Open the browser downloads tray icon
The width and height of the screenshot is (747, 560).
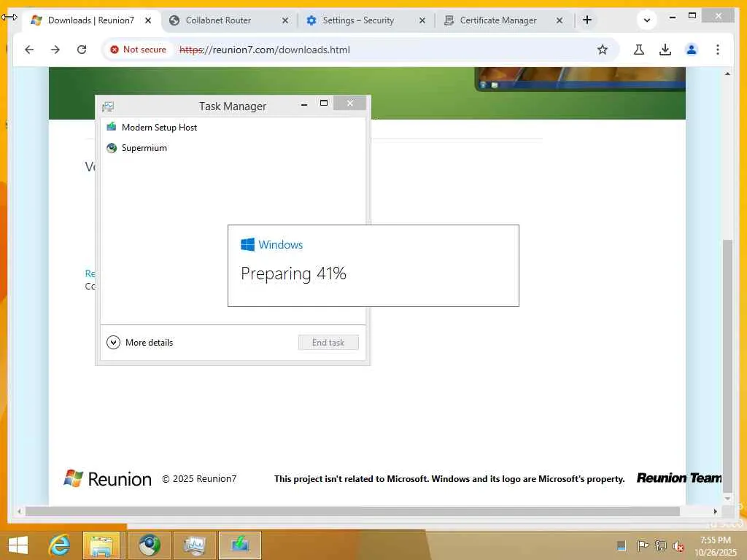pos(665,50)
